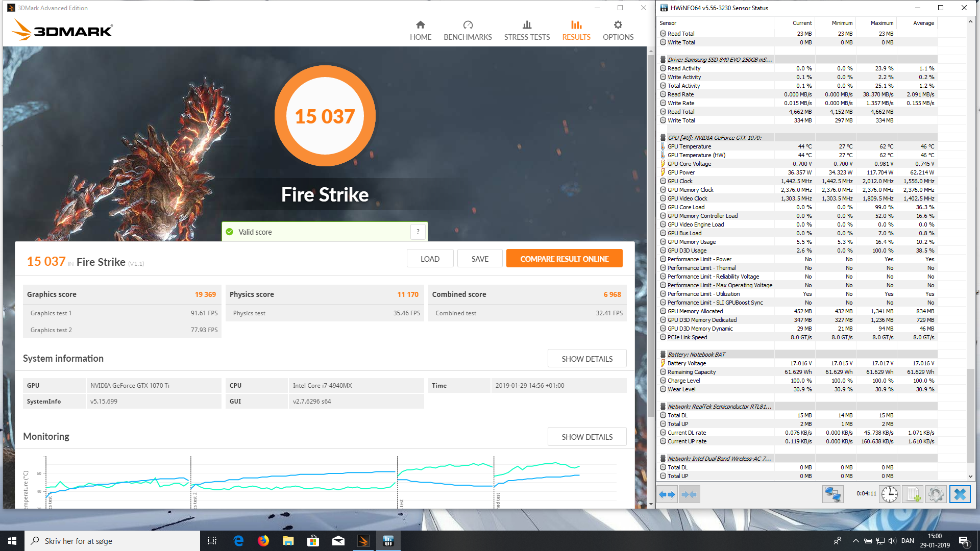Click the Physics score value 11 170
This screenshot has height=551, width=980.
pyautogui.click(x=408, y=294)
